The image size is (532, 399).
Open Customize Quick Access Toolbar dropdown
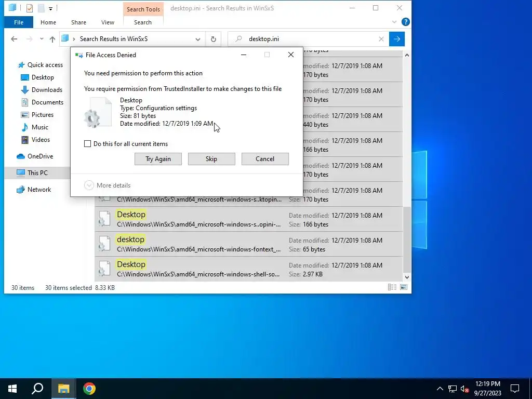[x=50, y=8]
